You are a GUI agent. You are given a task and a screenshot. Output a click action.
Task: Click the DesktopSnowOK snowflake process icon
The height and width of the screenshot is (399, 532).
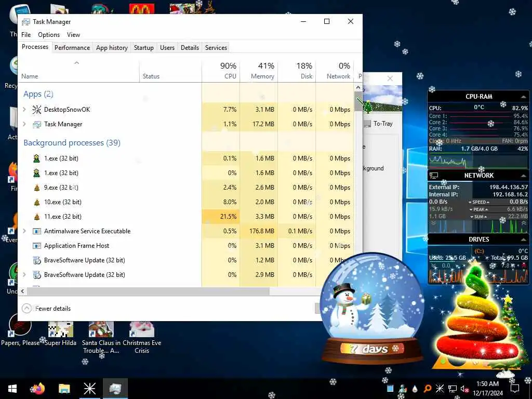pyautogui.click(x=37, y=109)
